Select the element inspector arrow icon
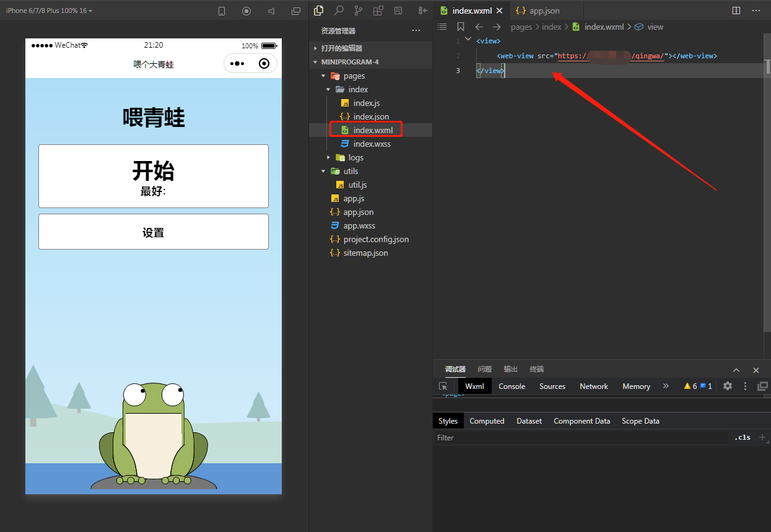This screenshot has height=532, width=771. click(x=443, y=386)
